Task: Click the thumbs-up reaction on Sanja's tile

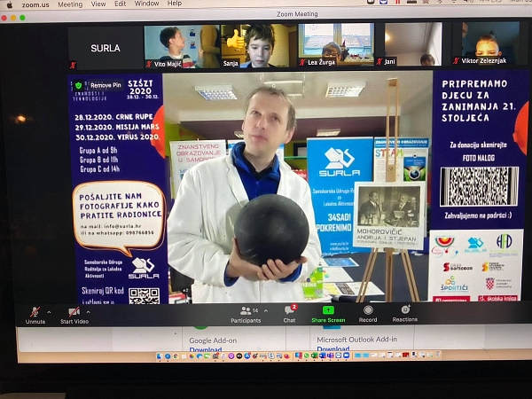Action: point(236,40)
